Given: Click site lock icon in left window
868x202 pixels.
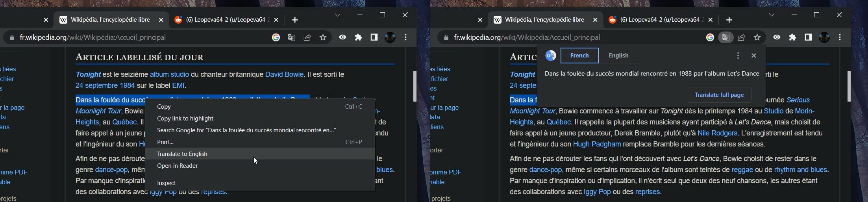Looking at the screenshot, I should click(12, 38).
